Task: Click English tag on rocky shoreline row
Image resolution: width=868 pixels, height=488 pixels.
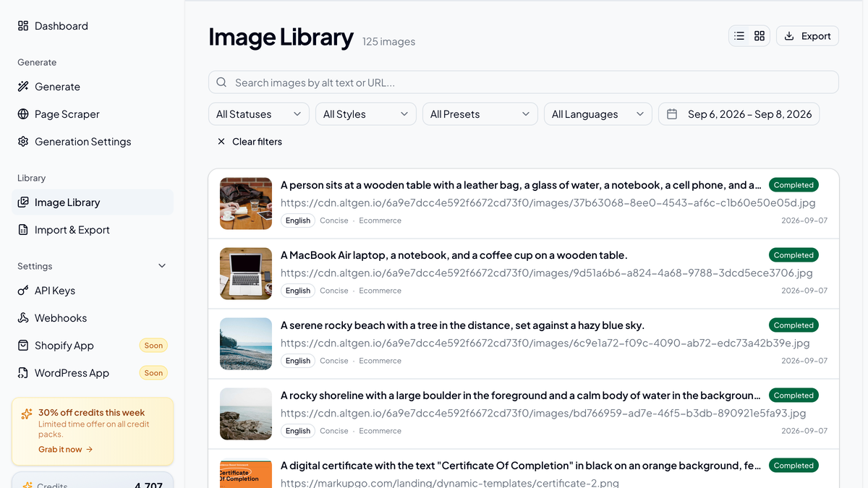Action: (x=297, y=431)
